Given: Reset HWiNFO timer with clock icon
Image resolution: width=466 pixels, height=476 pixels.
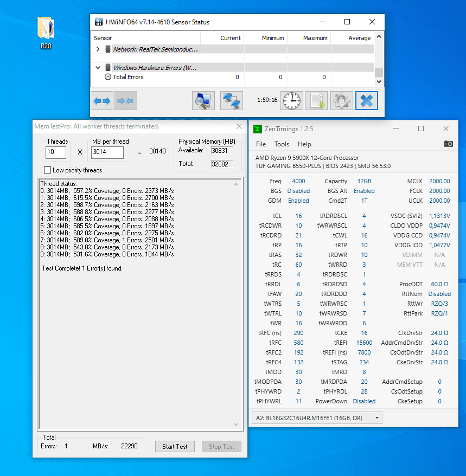Looking at the screenshot, I should [292, 101].
